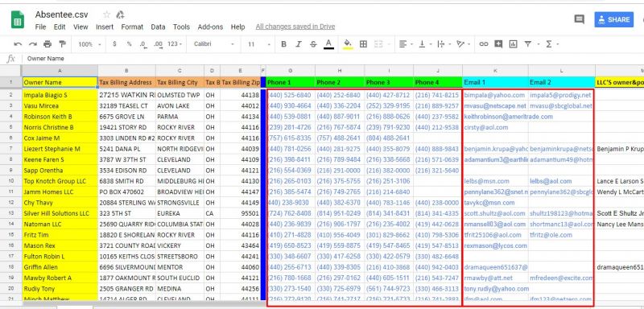Open the text color picker
This screenshot has height=309, width=644.
328,44
